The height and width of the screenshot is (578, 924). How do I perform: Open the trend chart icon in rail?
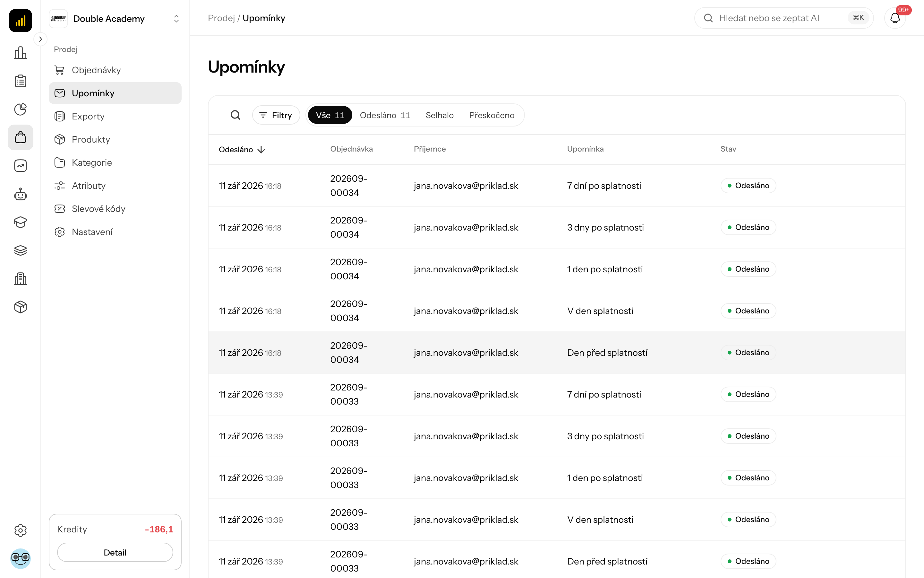[20, 165]
